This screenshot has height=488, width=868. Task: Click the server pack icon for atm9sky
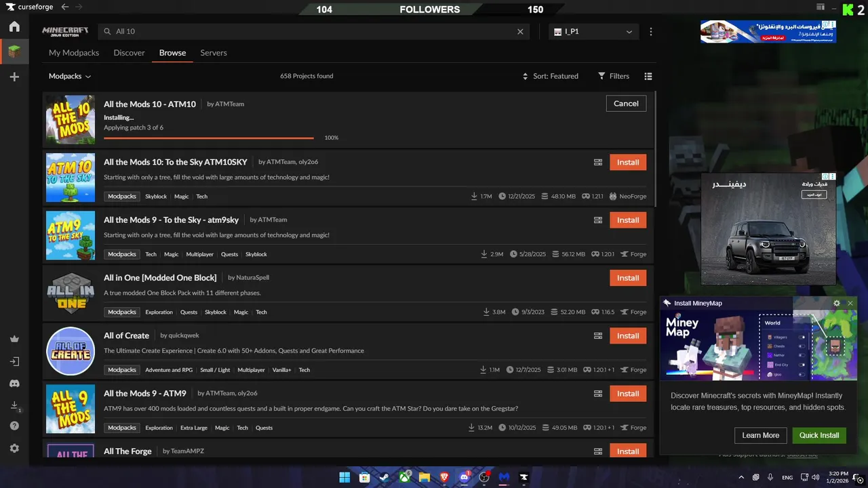coord(598,220)
